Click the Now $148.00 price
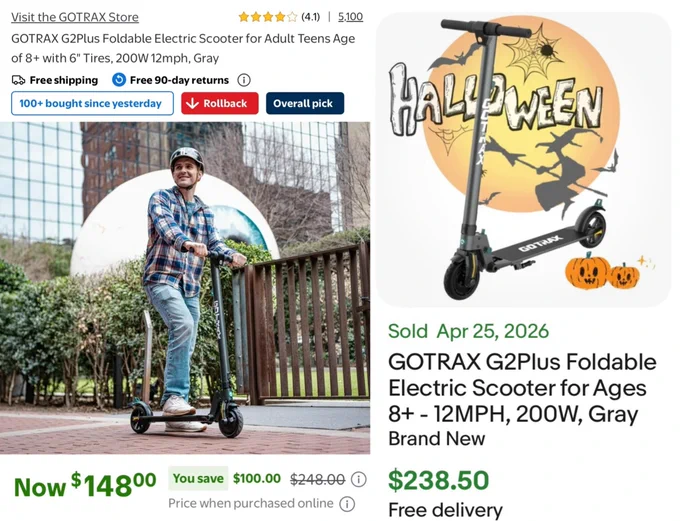 click(x=85, y=485)
